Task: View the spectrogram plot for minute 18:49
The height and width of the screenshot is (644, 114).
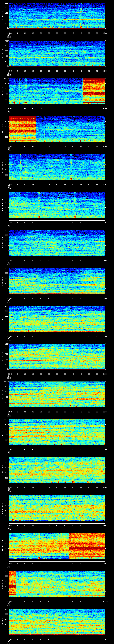Action: 57,205
